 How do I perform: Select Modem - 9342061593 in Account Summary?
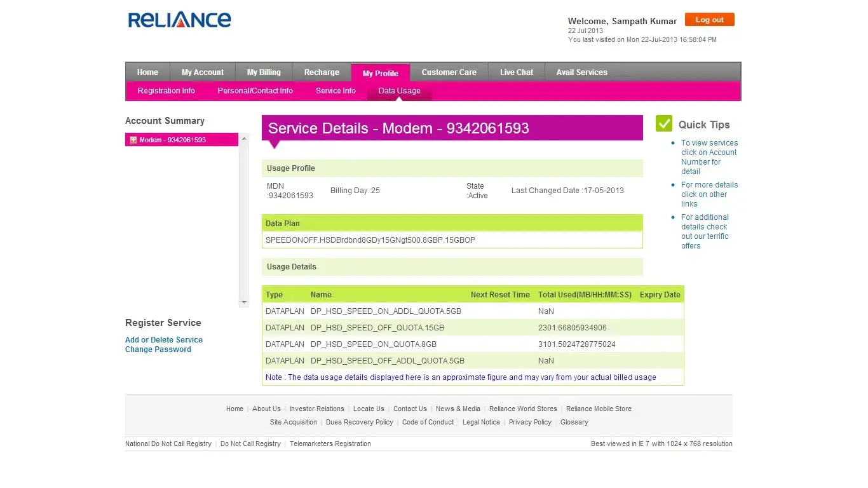[x=173, y=140]
